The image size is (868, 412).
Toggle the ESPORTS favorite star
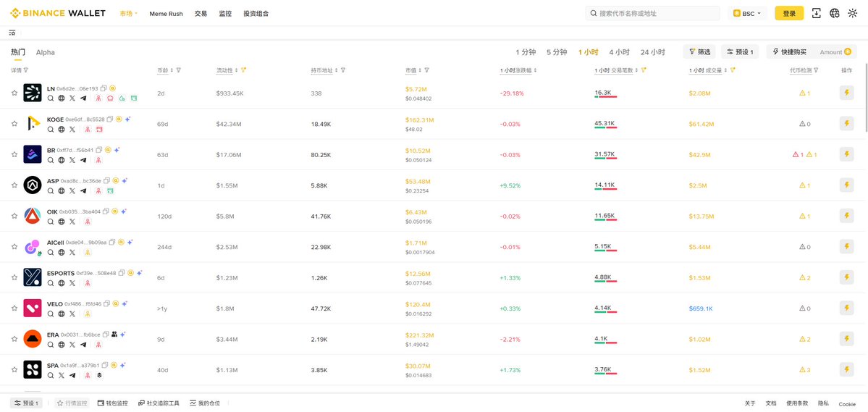point(14,277)
